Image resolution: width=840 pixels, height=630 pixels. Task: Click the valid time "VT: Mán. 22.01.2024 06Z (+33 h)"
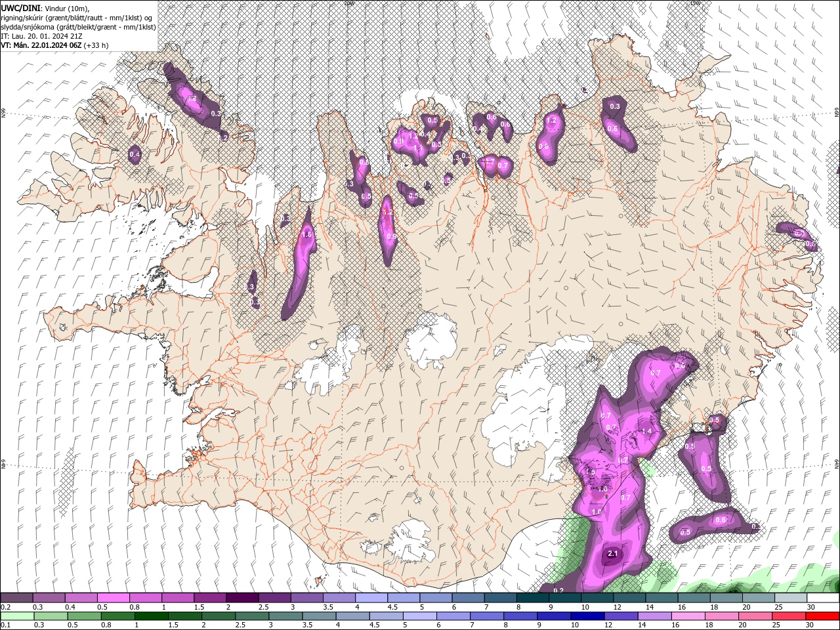pos(54,45)
